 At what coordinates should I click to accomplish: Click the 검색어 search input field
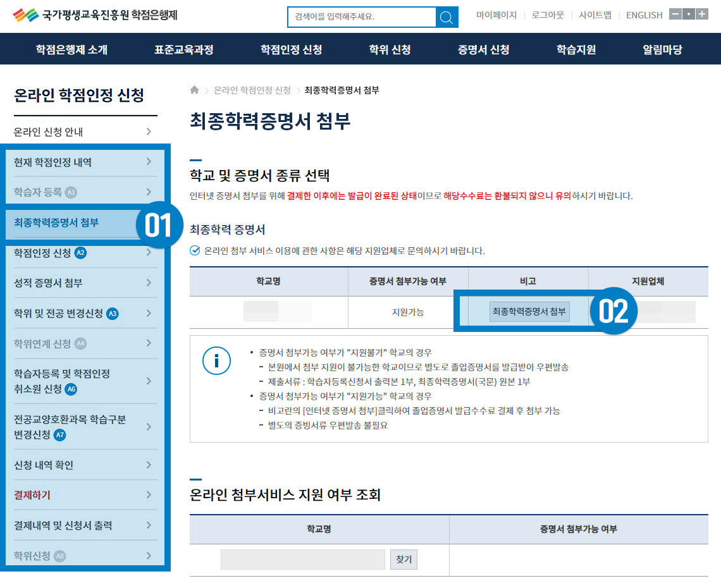point(362,17)
